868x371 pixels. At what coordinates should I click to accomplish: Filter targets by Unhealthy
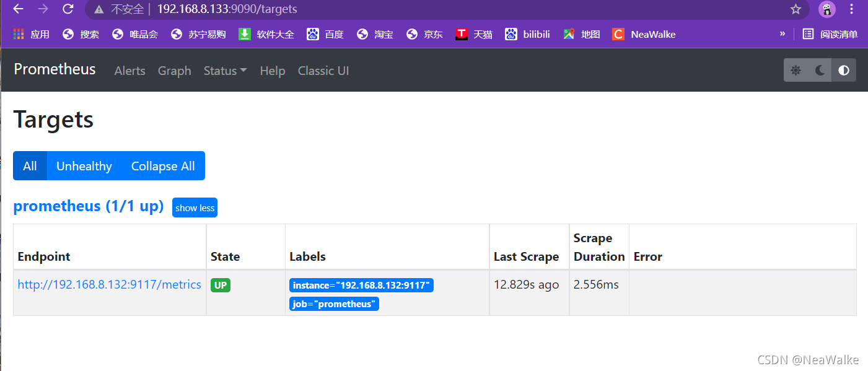84,166
